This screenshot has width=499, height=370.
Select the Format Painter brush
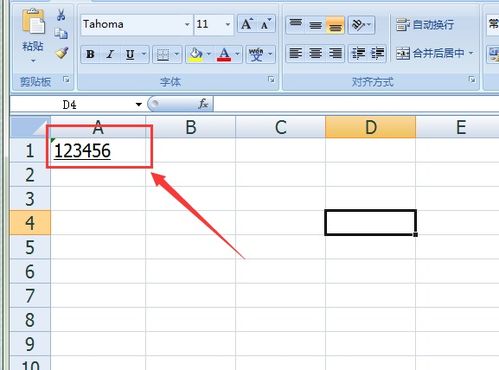click(x=62, y=53)
